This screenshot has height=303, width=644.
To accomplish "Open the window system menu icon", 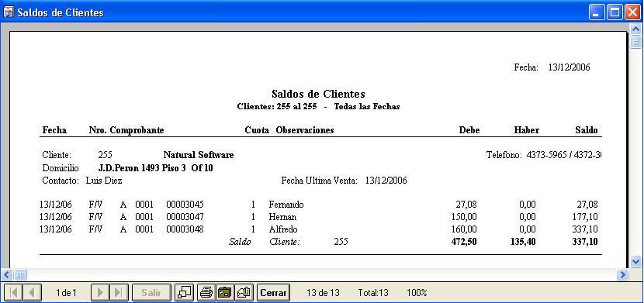I will pos(9,12).
